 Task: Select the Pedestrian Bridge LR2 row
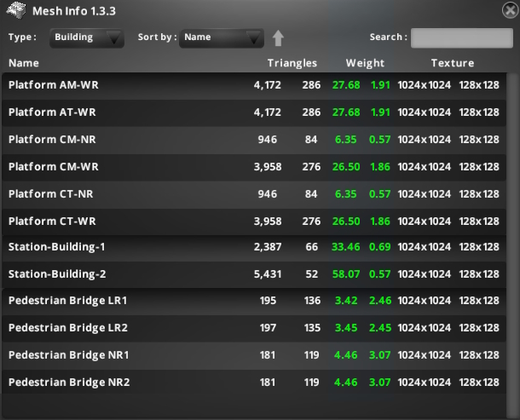point(254,328)
